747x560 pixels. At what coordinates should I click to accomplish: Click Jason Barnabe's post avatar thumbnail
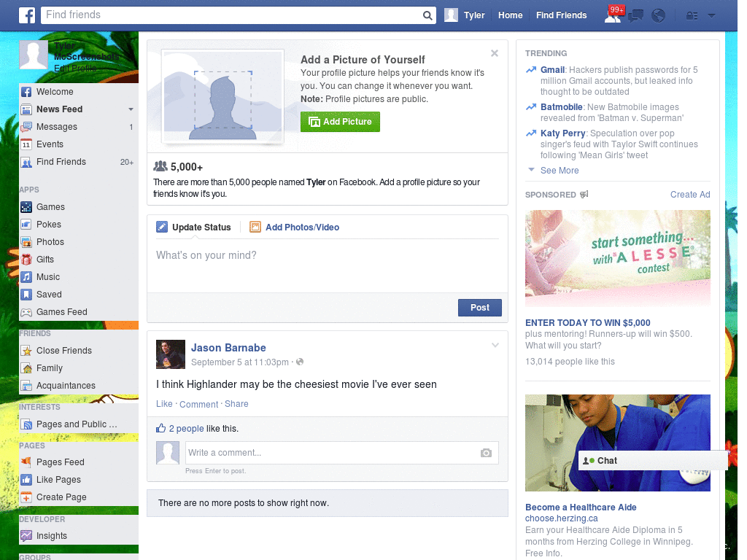(171, 354)
